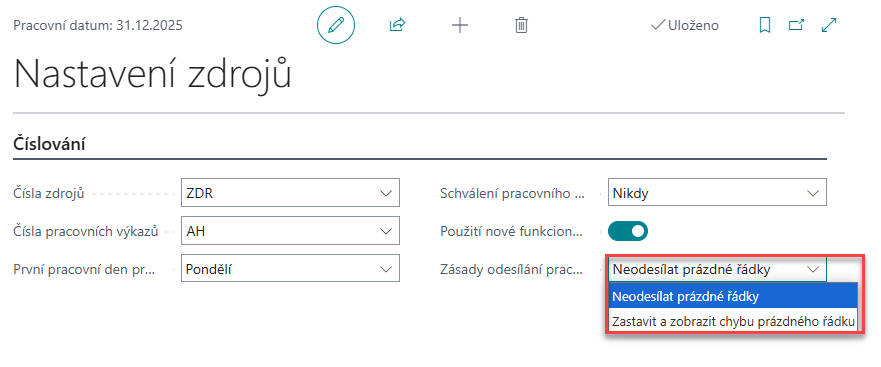
Task: Click the pencil edit icon
Action: pyautogui.click(x=336, y=25)
